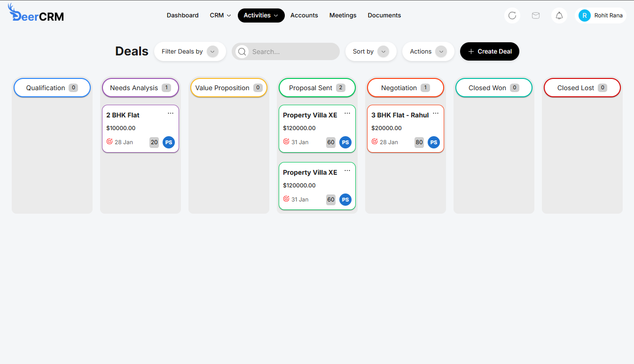This screenshot has height=364, width=634.
Task: Click the red target date icon on Property Villa XE
Action: pos(286,142)
